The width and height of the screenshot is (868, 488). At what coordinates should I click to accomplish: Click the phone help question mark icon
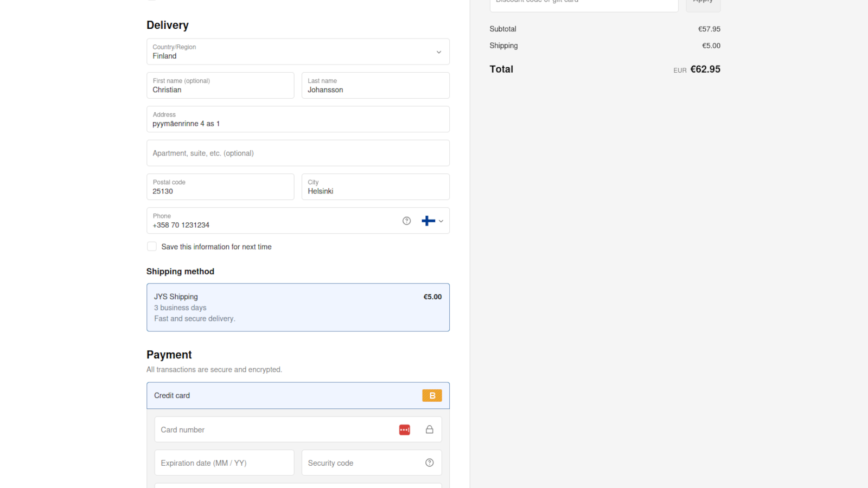pyautogui.click(x=406, y=221)
